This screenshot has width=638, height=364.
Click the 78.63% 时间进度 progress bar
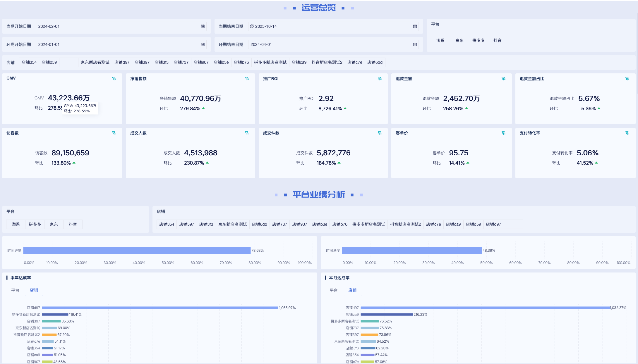137,250
